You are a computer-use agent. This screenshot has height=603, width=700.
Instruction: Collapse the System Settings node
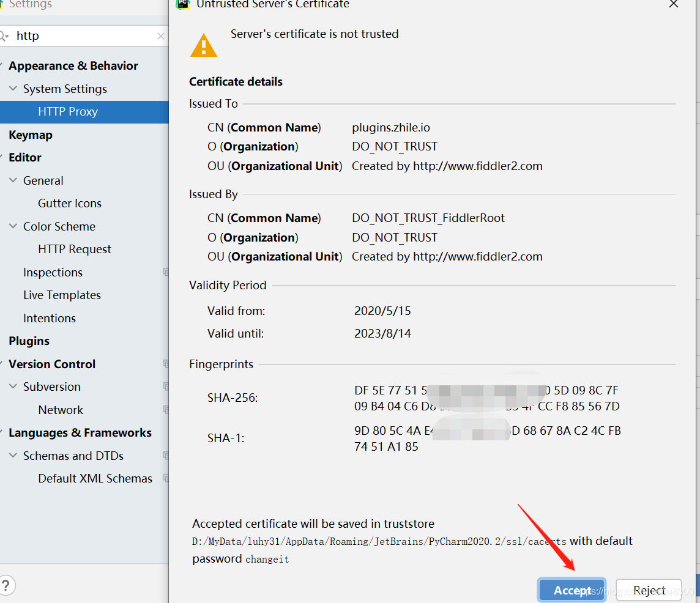click(x=13, y=89)
